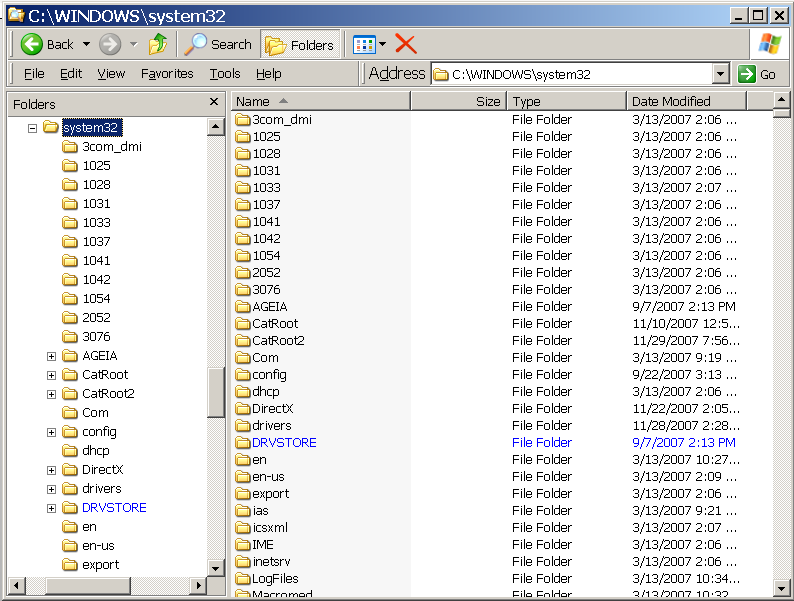Viewport: 794px width, 601px height.
Task: Click file list scroll down arrow
Action: [781, 588]
